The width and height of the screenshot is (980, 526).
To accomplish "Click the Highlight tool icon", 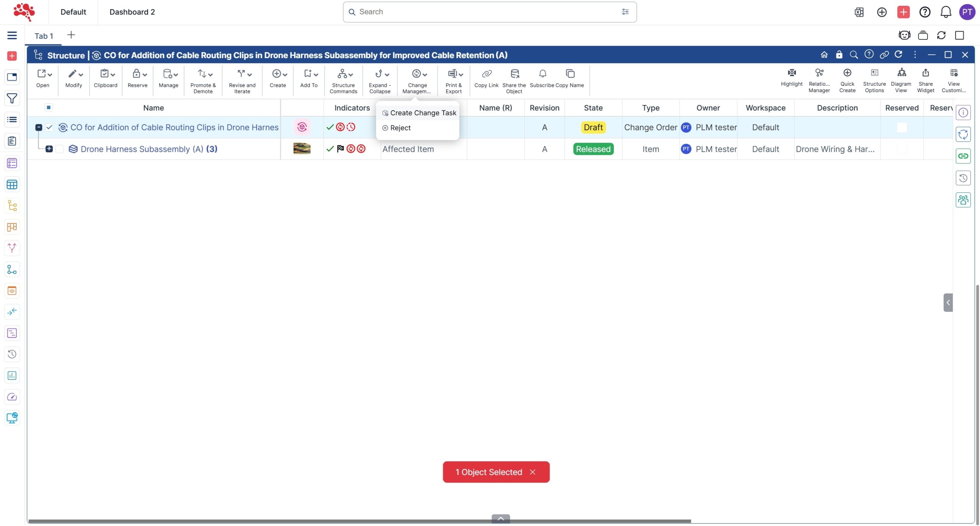I will click(791, 73).
